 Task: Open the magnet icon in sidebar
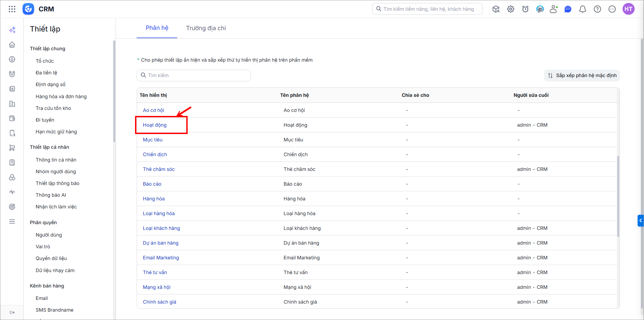12,74
